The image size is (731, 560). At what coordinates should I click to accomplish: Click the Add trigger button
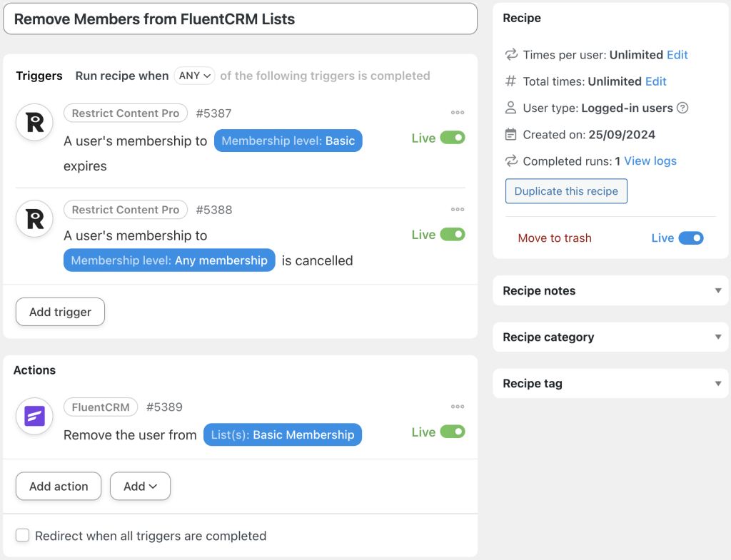point(60,312)
